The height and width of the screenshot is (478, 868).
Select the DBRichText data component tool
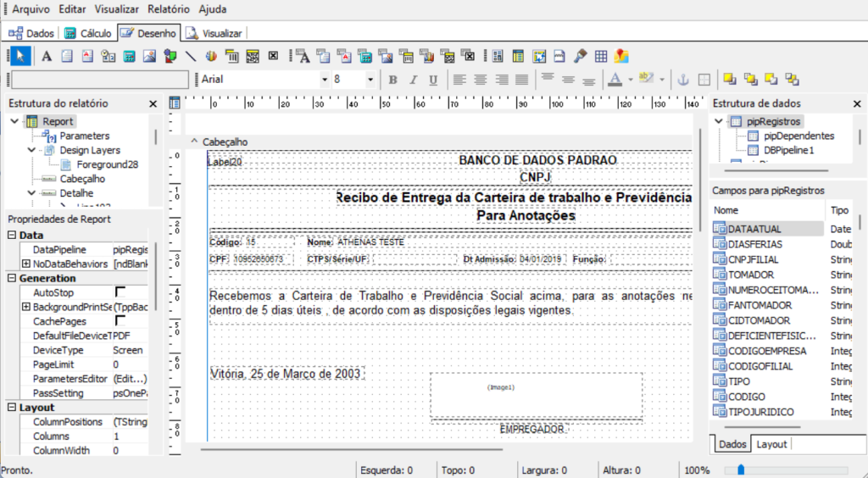(344, 56)
